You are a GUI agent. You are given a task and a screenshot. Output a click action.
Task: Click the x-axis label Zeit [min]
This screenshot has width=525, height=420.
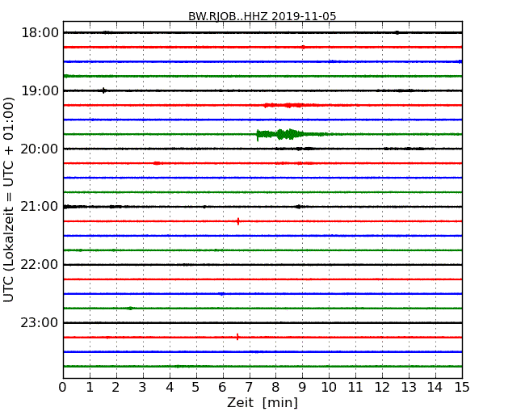[x=262, y=402]
